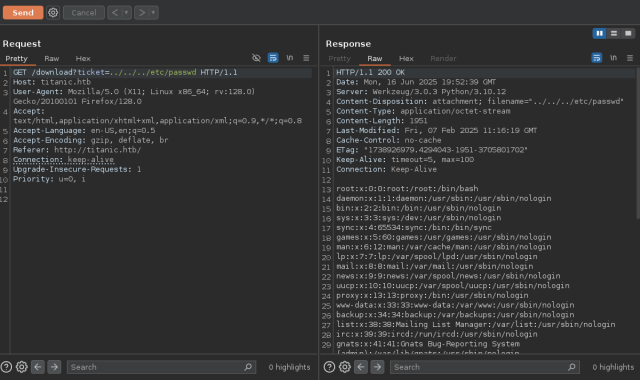Switch Request view to the Pretty tab
The width and height of the screenshot is (640, 380).
[16, 58]
